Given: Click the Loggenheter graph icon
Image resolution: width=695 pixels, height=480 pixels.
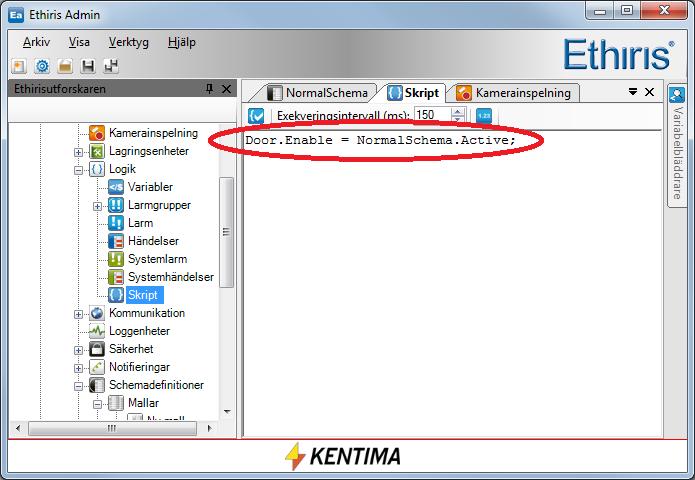Looking at the screenshot, I should tap(97, 331).
